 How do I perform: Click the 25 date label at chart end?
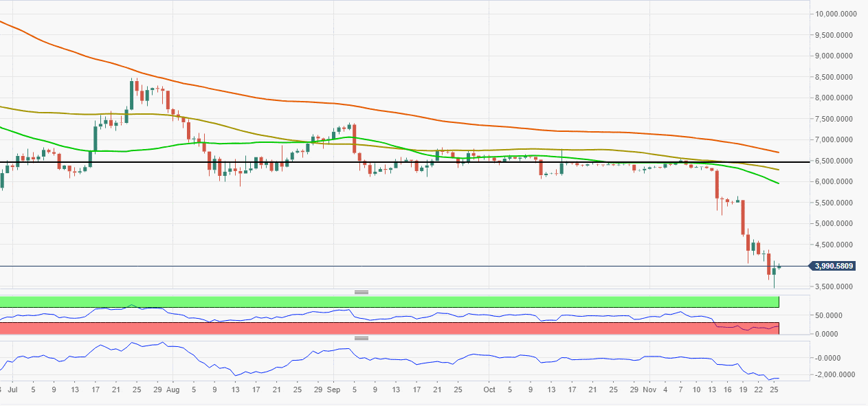tap(773, 389)
